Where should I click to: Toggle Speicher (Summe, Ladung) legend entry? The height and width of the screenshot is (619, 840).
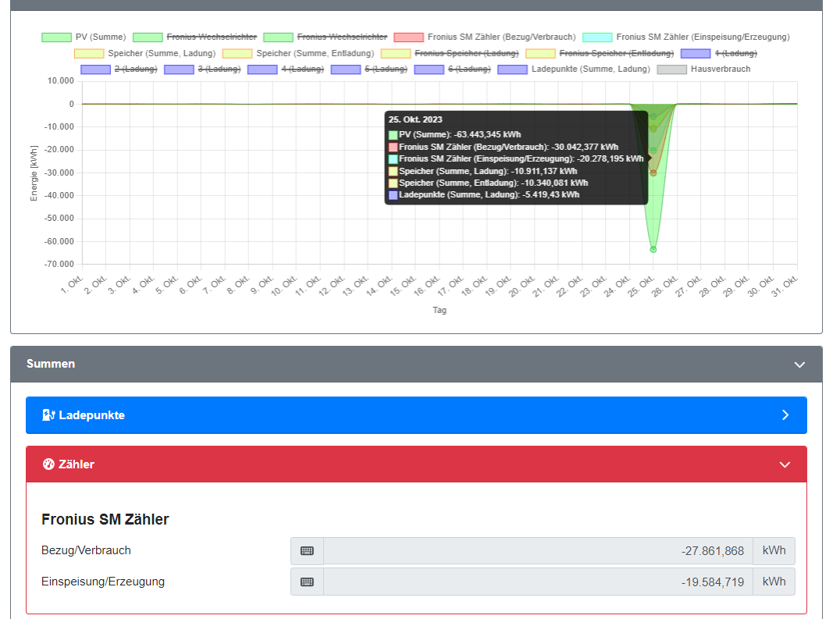(x=144, y=54)
